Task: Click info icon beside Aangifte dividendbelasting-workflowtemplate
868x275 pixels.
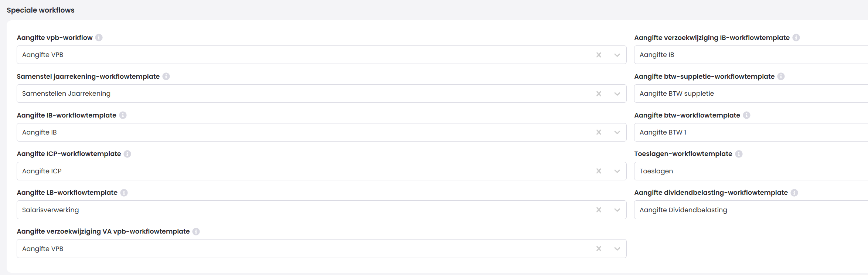Action: [794, 193]
